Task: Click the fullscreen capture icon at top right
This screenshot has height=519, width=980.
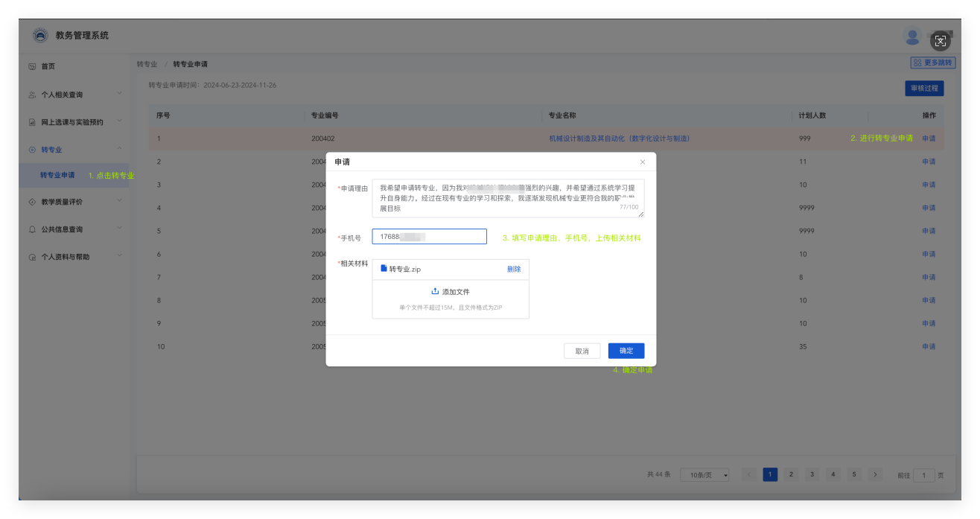Action: [x=940, y=41]
